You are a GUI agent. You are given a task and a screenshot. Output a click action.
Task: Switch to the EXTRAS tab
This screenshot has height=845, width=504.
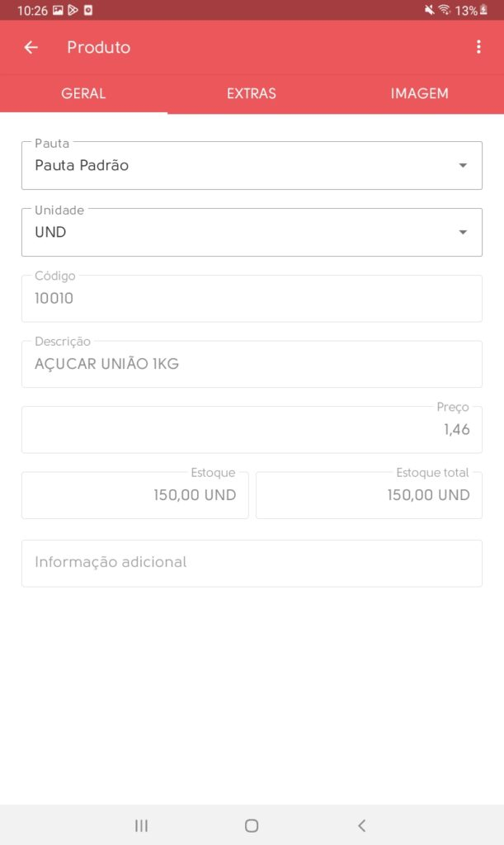coord(252,93)
